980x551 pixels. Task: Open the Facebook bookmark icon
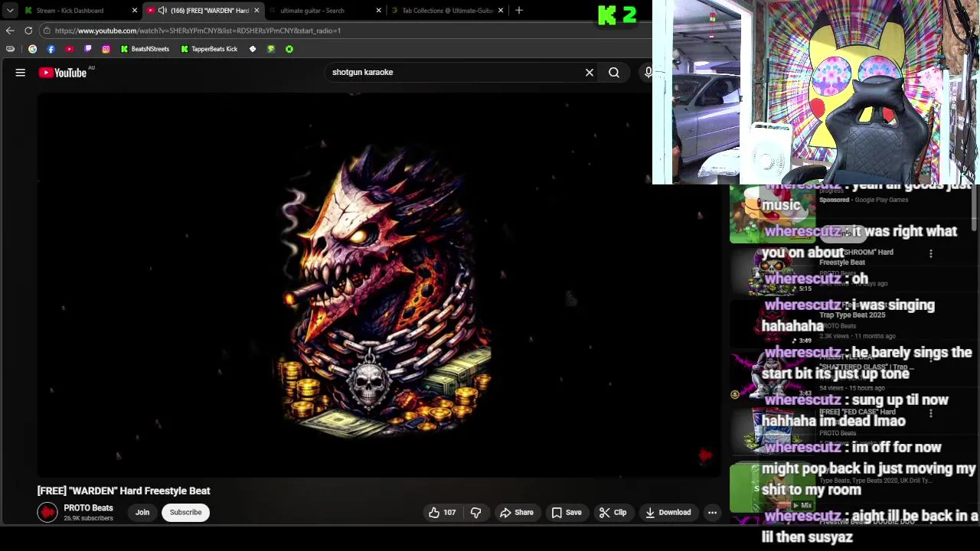point(51,49)
